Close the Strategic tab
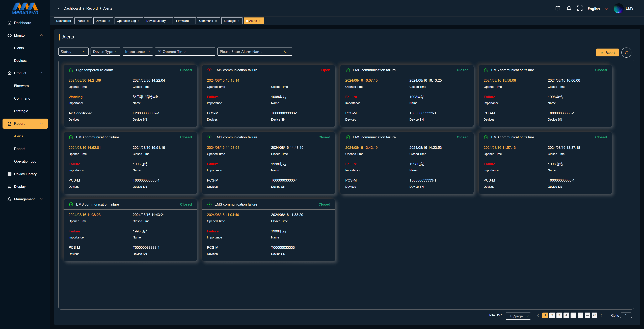Image resolution: width=644 pixels, height=329 pixels. [x=238, y=21]
